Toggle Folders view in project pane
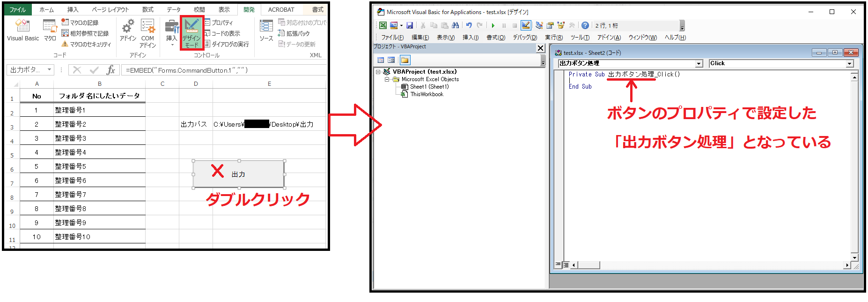 [405, 60]
